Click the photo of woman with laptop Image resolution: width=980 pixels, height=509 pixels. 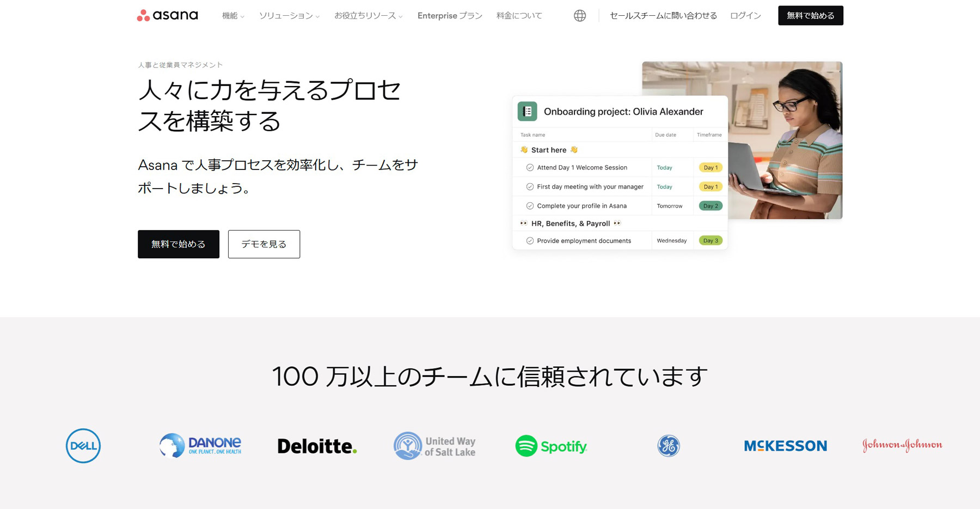[x=785, y=140]
